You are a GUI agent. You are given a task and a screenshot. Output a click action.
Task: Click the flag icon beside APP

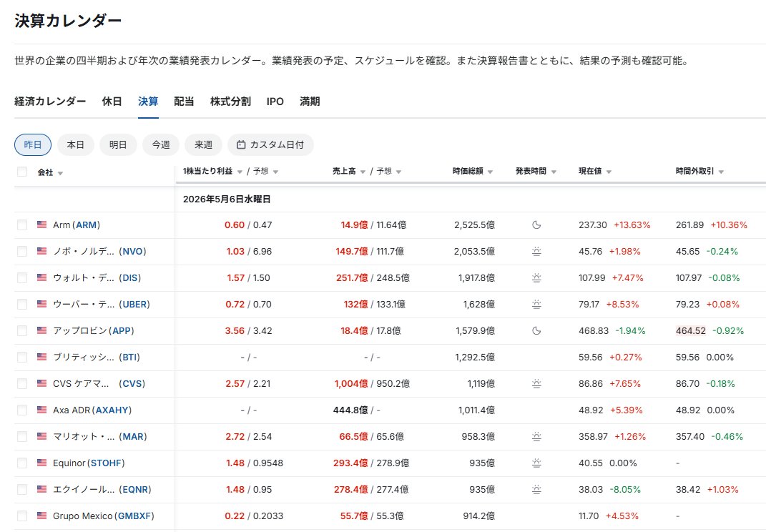coord(42,330)
